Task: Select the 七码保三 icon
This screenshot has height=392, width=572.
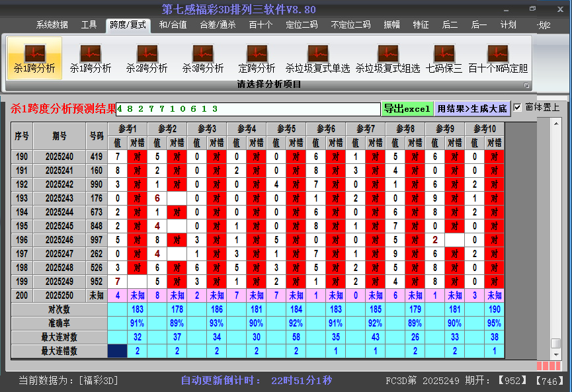Action: coord(444,58)
